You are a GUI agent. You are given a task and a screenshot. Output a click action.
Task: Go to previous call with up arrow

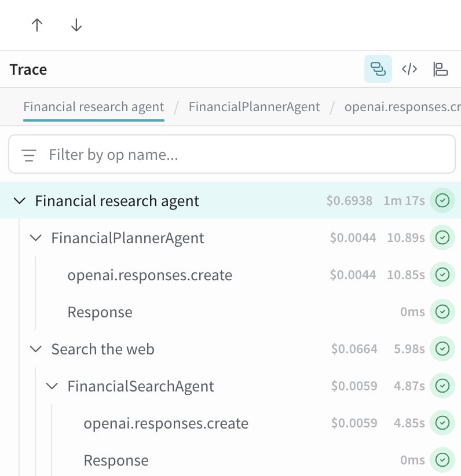point(37,25)
